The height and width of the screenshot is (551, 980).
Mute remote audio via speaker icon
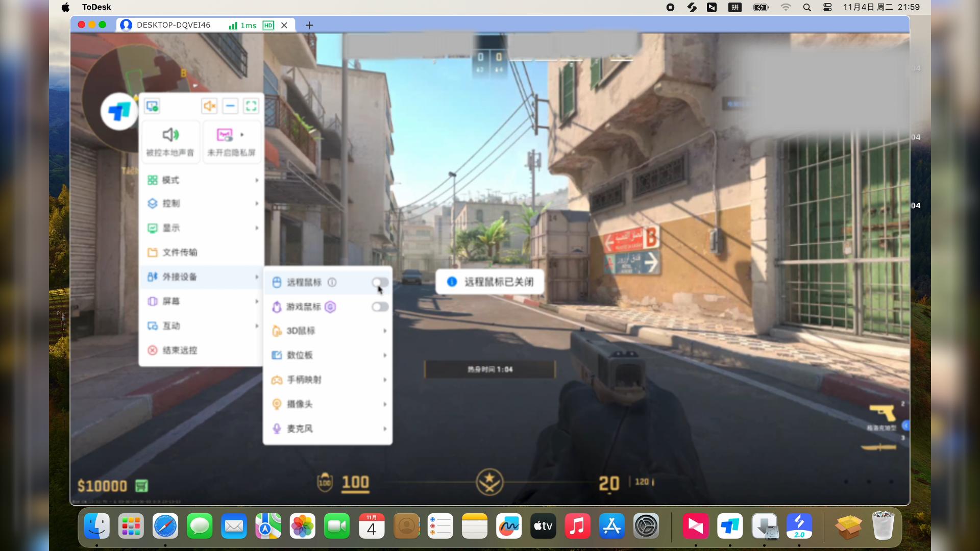209,106
